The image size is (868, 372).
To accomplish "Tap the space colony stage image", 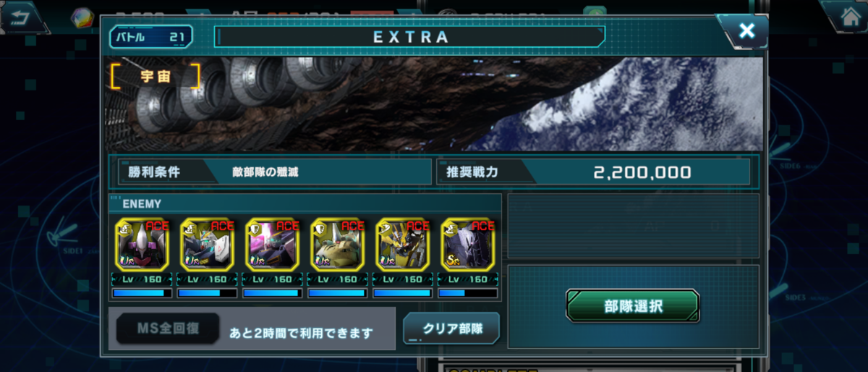I will click(x=434, y=104).
